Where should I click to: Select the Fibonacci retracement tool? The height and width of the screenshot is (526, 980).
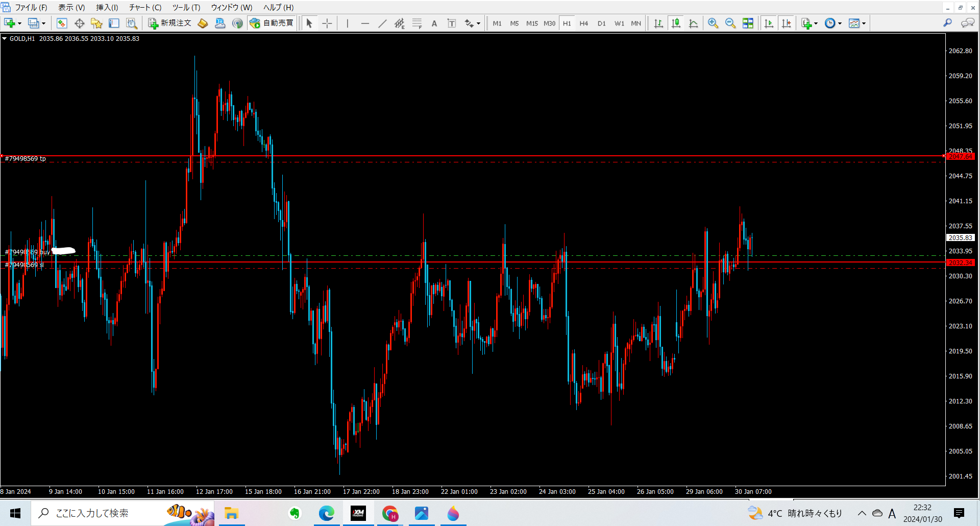pyautogui.click(x=417, y=23)
